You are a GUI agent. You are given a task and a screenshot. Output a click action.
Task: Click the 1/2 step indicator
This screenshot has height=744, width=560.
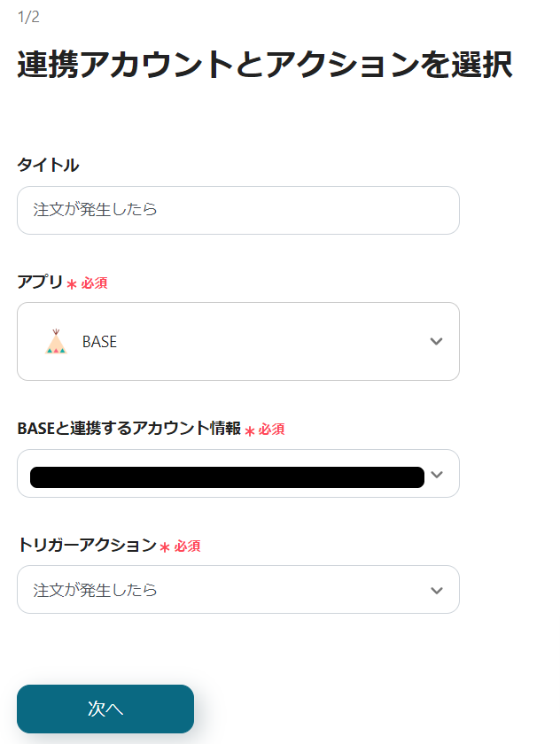pos(28,17)
